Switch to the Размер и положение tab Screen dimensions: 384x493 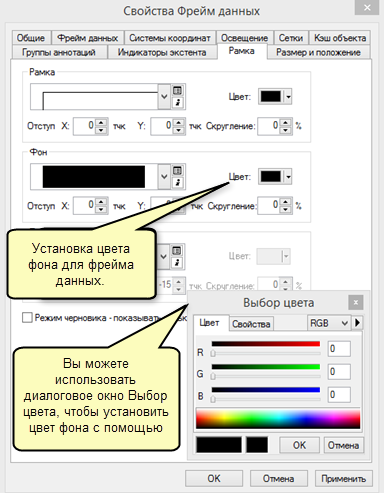318,52
